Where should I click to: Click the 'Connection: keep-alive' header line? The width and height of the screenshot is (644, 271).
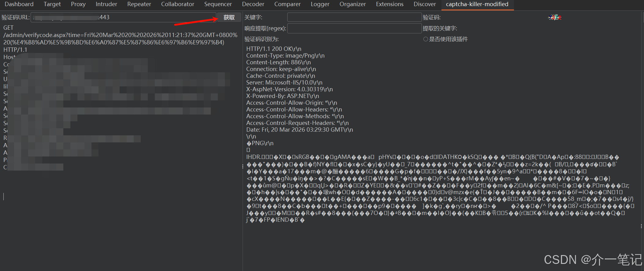[x=281, y=69]
